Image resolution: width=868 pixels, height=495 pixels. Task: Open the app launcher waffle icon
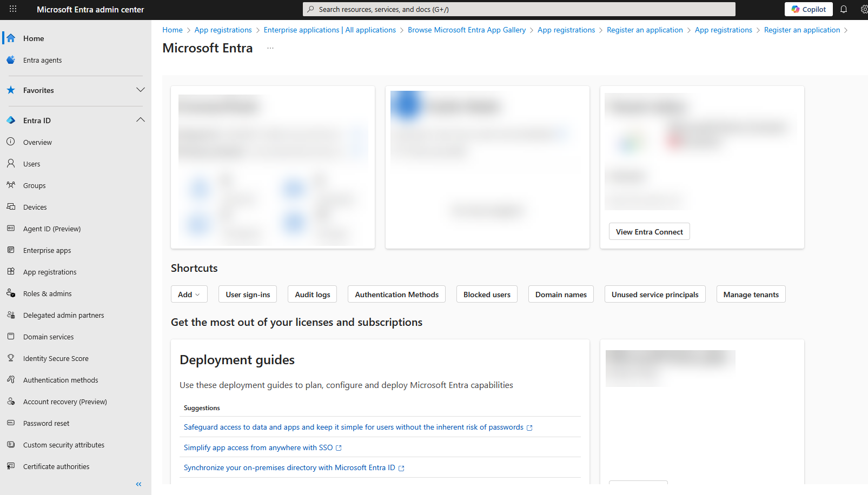click(x=13, y=9)
